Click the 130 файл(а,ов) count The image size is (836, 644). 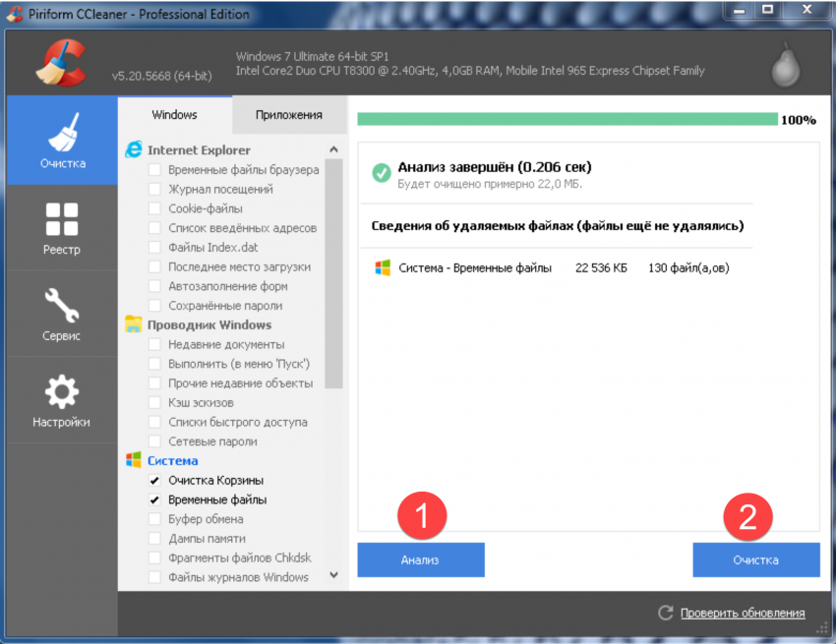(x=688, y=268)
